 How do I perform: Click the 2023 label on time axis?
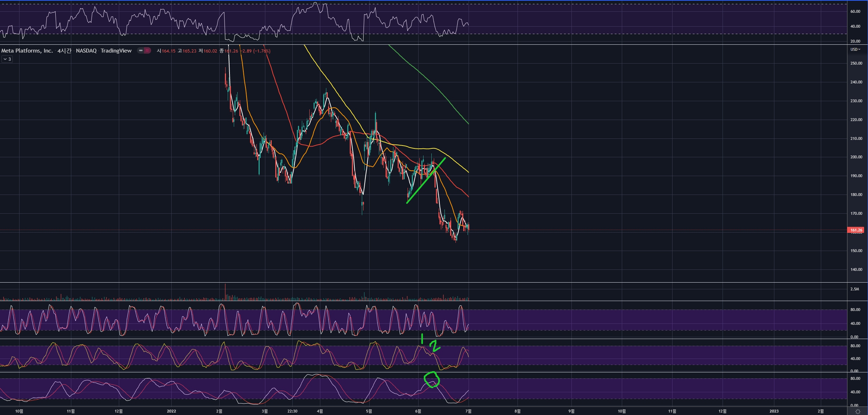click(x=774, y=411)
